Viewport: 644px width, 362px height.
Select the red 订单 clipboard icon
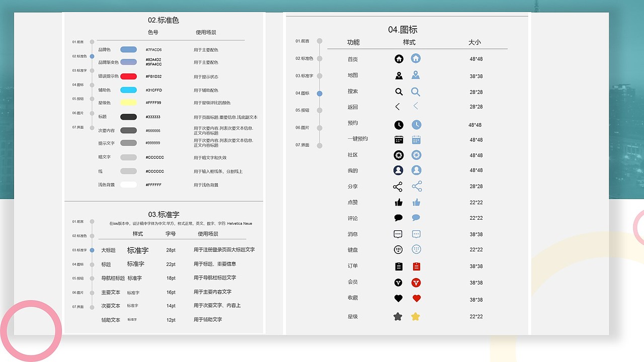(416, 266)
